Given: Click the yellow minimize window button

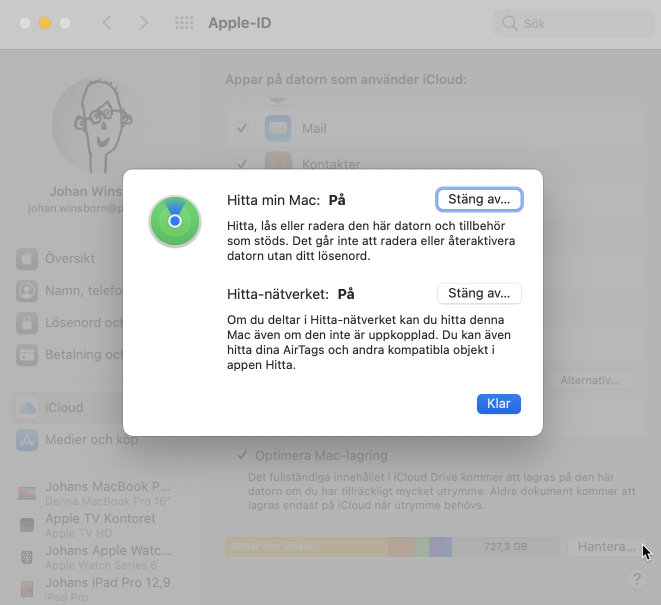Looking at the screenshot, I should pyautogui.click(x=45, y=23).
